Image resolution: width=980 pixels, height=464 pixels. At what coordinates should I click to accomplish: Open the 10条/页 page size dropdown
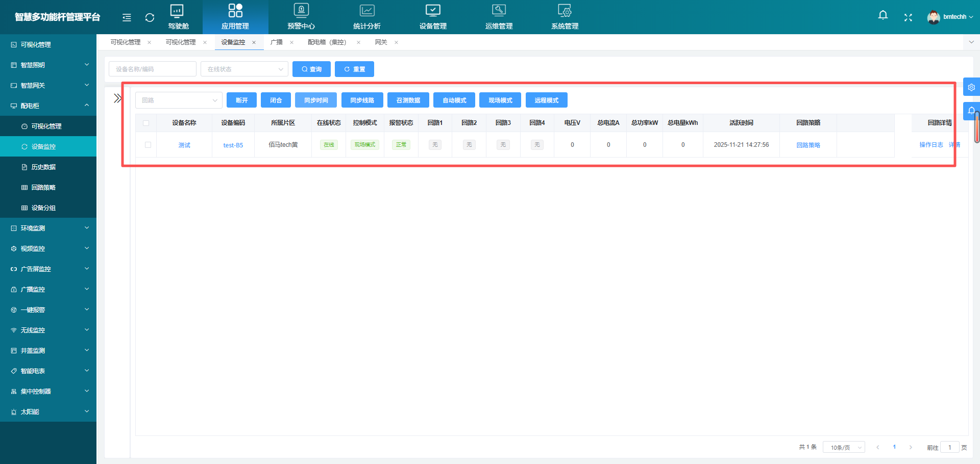[x=844, y=448]
